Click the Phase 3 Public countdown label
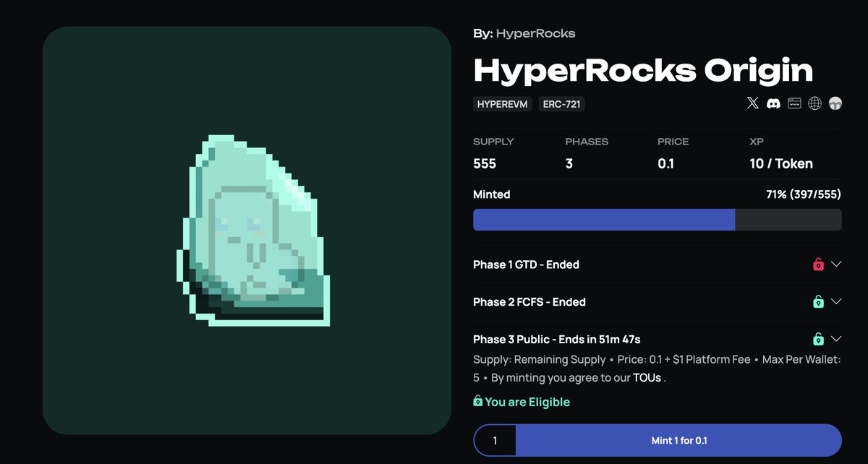 [x=557, y=339]
